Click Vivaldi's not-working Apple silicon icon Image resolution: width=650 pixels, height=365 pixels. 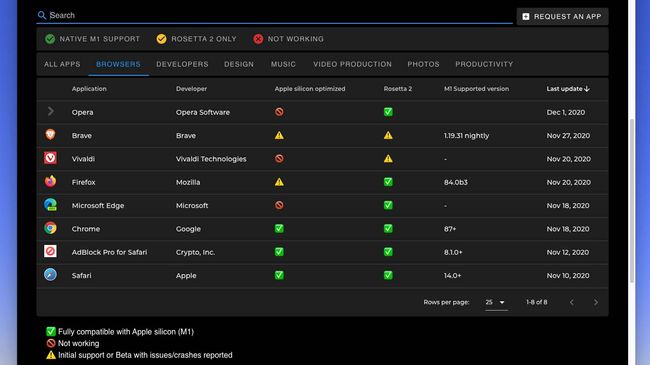279,158
